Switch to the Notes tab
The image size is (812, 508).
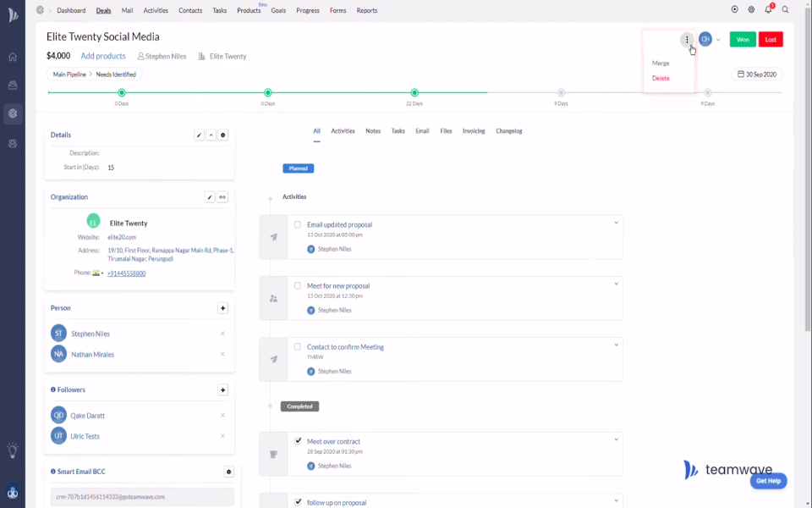(373, 131)
